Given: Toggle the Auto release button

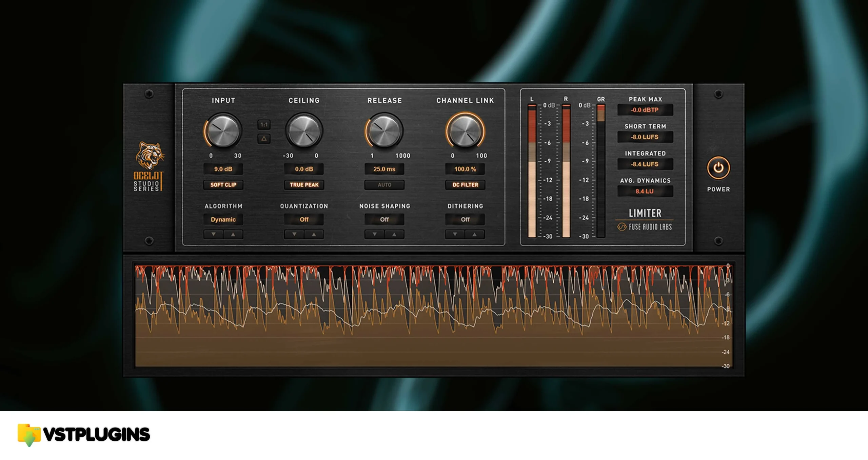Looking at the screenshot, I should (x=384, y=185).
